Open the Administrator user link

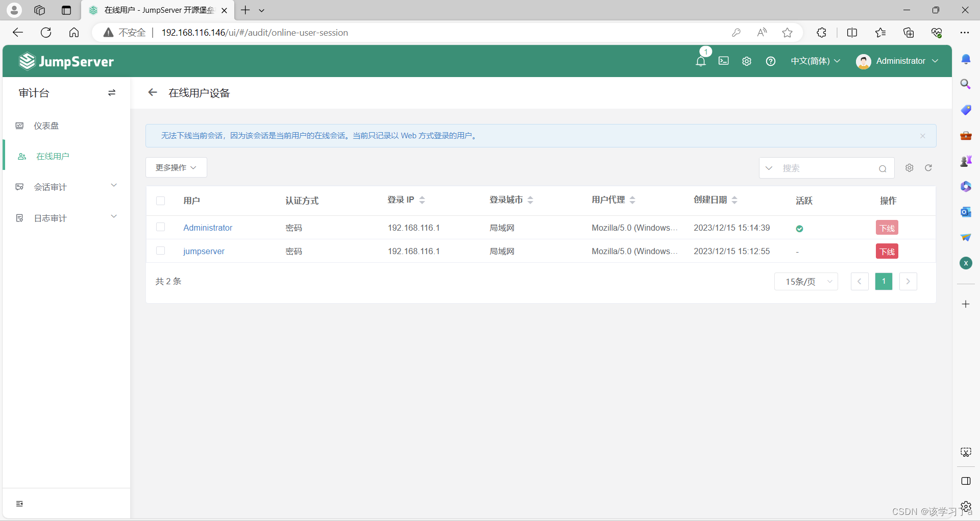(208, 228)
